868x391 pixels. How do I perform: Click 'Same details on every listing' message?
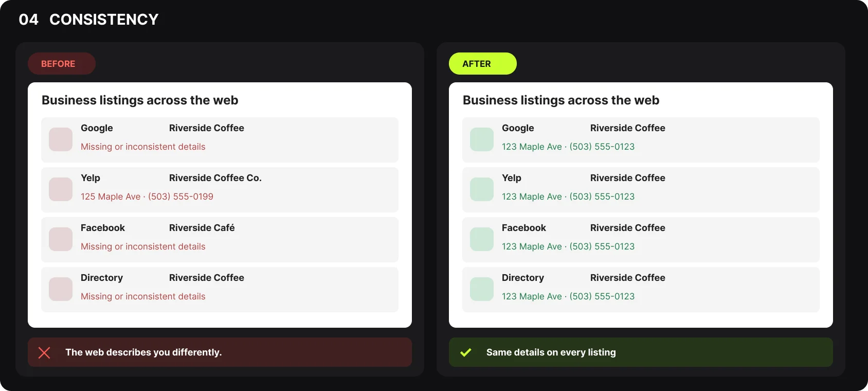[551, 352]
